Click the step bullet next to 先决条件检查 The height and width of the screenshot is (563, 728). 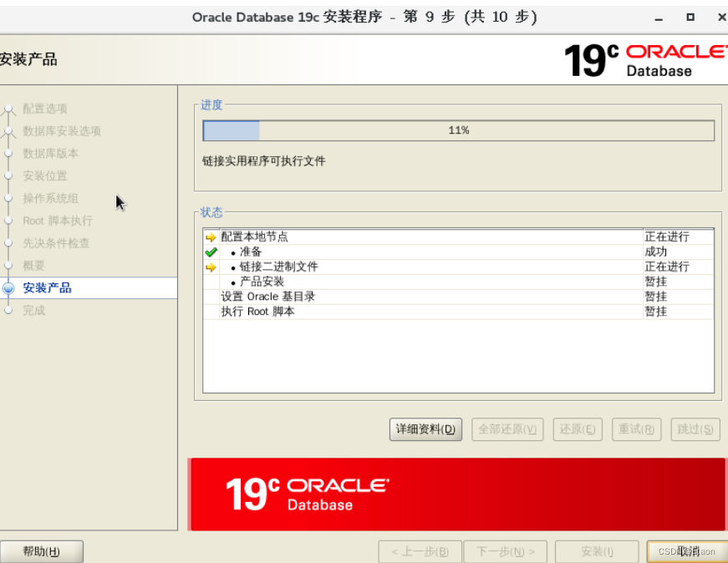point(8,243)
